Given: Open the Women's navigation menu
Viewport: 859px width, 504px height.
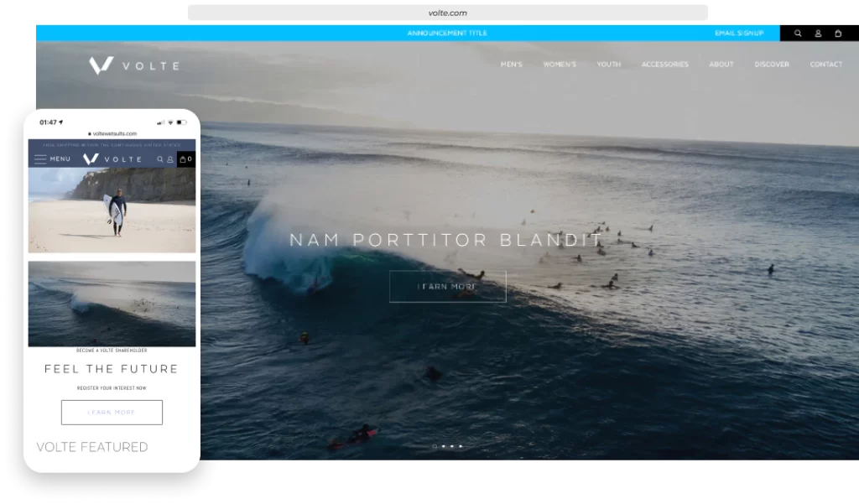Looking at the screenshot, I should pos(560,65).
